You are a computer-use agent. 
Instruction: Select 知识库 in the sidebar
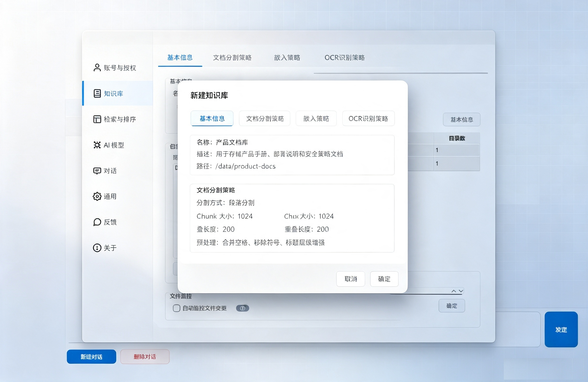[x=118, y=93]
